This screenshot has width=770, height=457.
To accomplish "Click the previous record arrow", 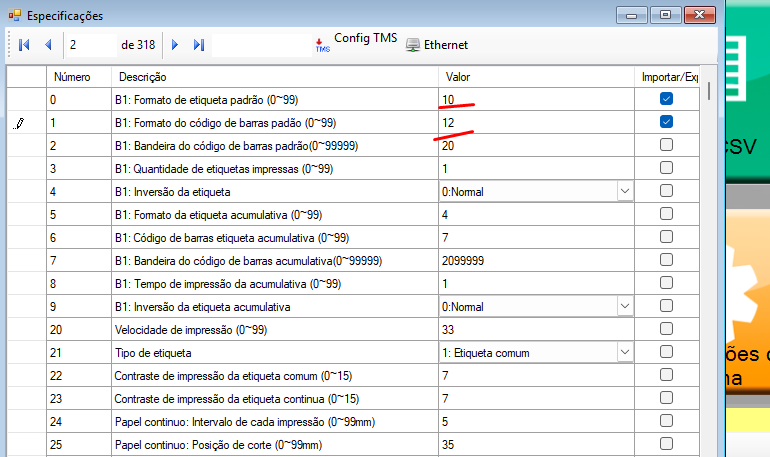I will coord(47,45).
